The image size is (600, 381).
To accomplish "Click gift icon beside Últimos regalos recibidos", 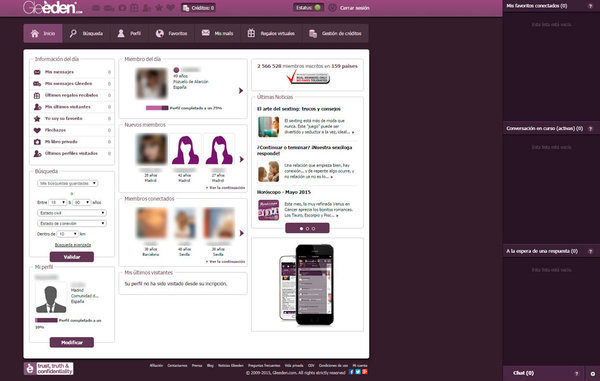I will [37, 95].
